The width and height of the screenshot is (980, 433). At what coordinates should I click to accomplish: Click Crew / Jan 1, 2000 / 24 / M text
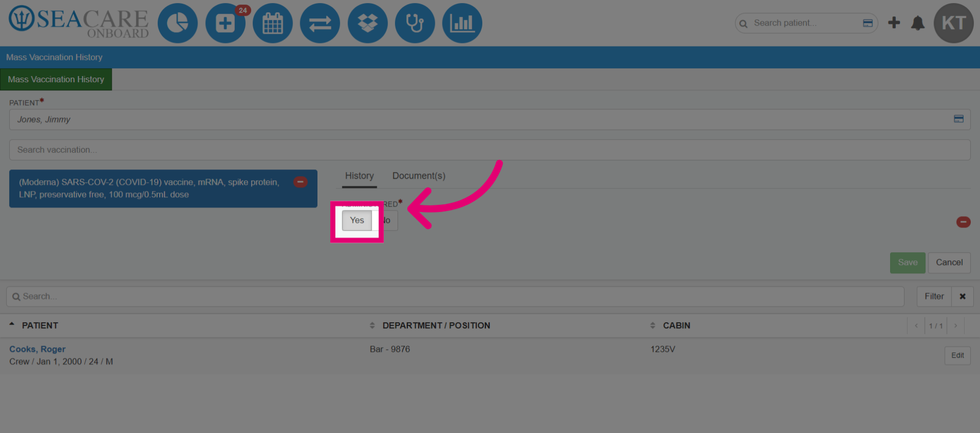tap(61, 362)
